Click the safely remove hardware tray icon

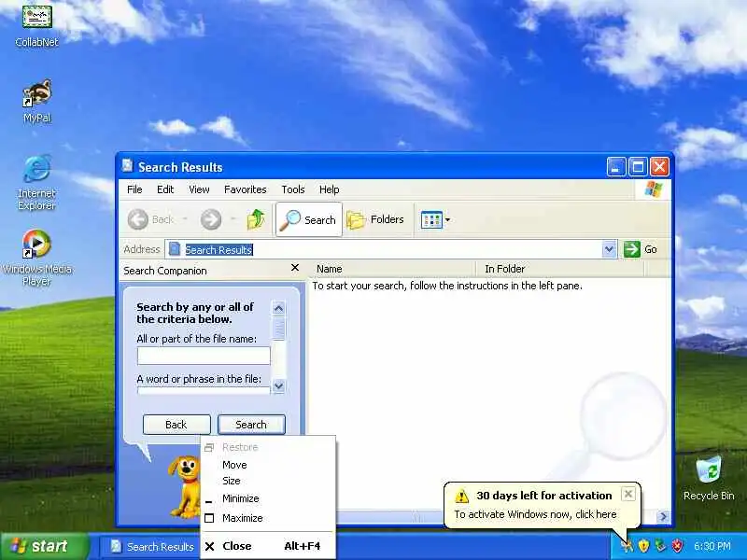tap(660, 545)
